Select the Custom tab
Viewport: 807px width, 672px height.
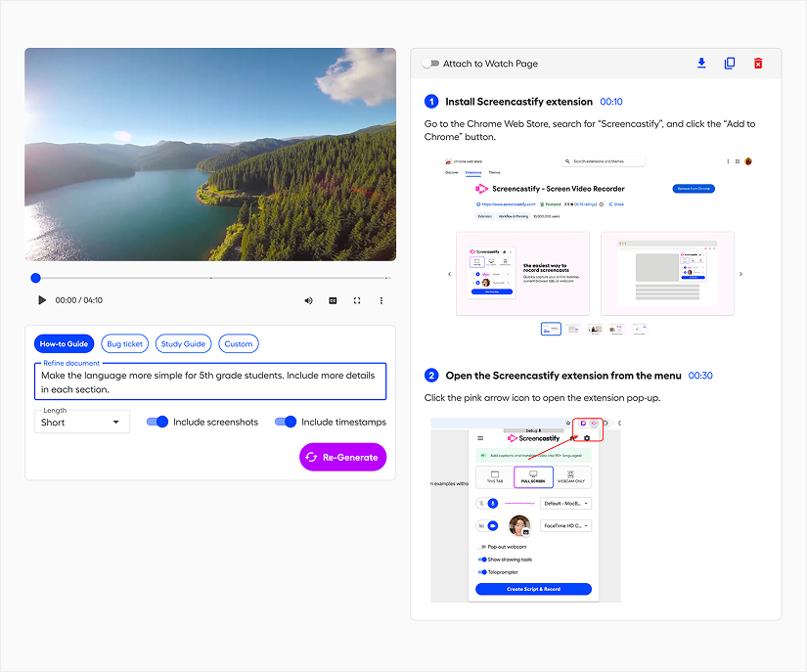pyautogui.click(x=239, y=343)
